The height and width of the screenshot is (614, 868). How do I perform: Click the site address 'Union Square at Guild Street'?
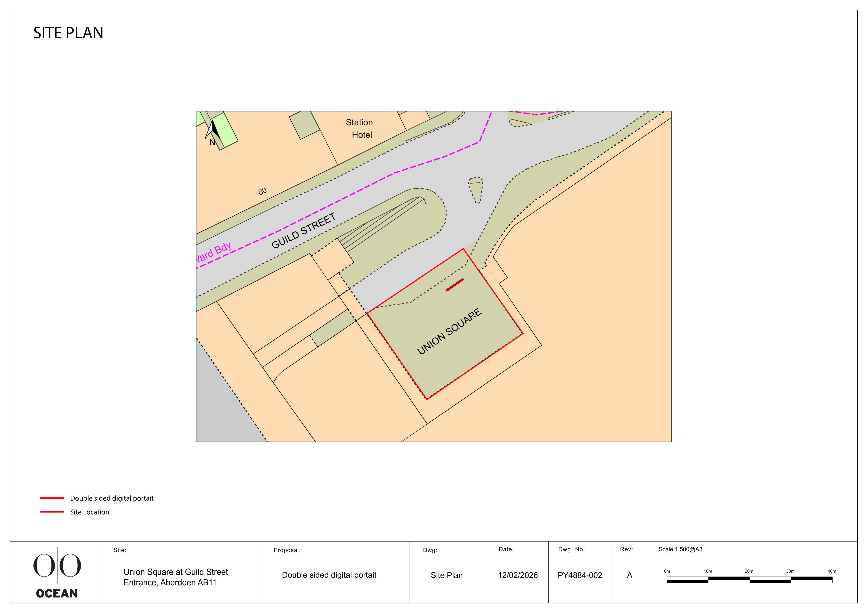[176, 572]
